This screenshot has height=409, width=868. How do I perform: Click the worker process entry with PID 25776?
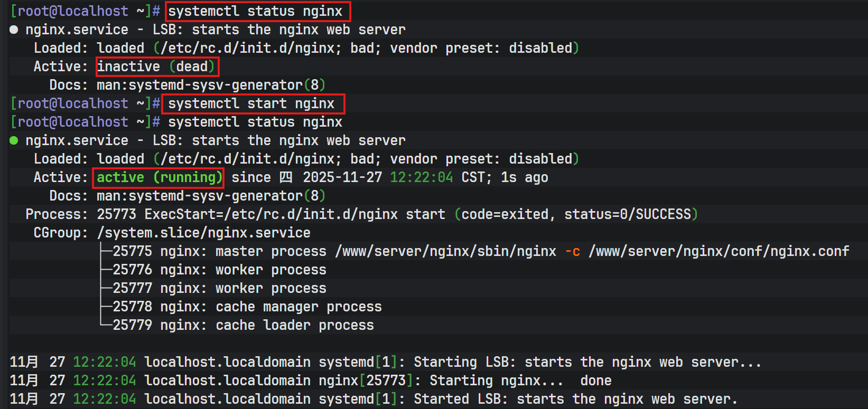(x=219, y=270)
